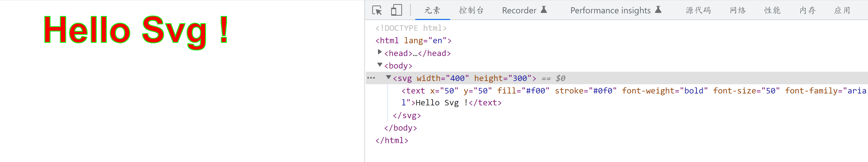
Task: Open the three-dot menu on svg row
Action: click(371, 78)
